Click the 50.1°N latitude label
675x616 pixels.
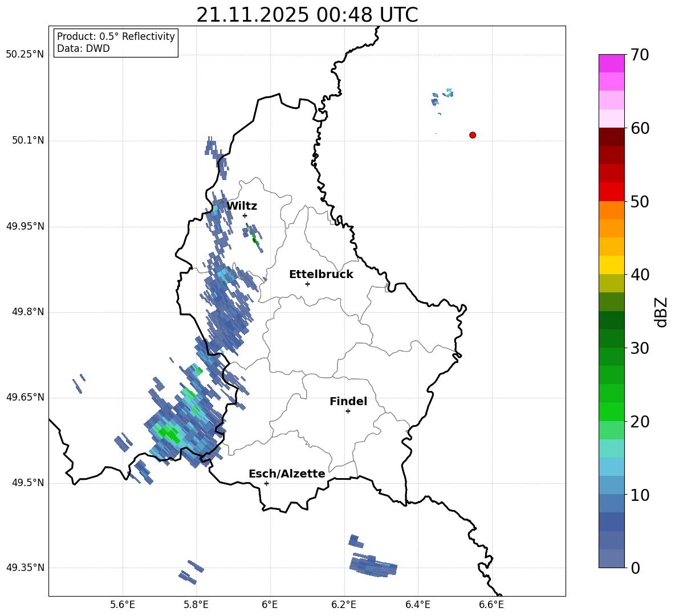(29, 141)
